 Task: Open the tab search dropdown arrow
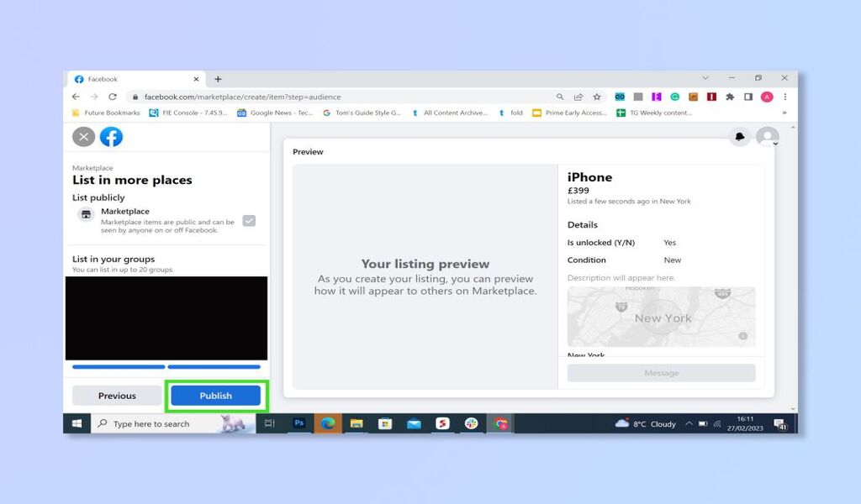click(705, 78)
